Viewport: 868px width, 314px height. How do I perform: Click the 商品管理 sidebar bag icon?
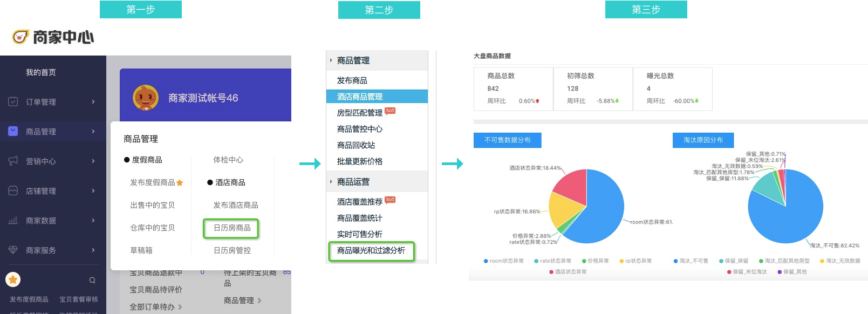tap(13, 131)
